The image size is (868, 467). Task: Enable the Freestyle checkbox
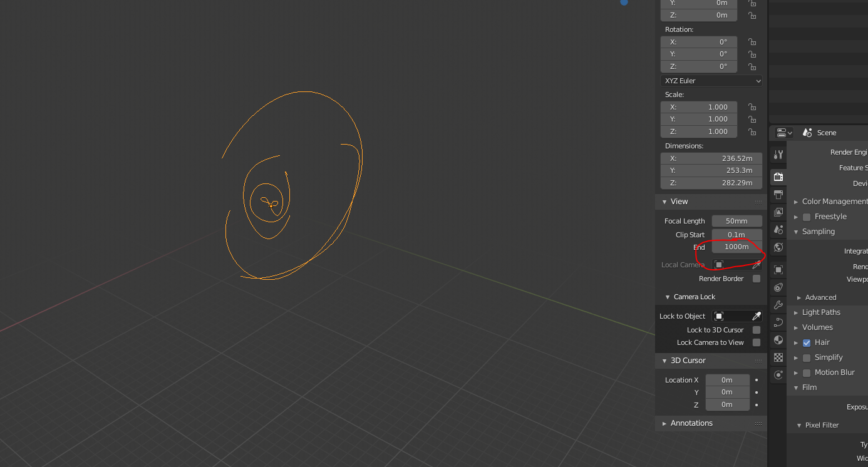(807, 217)
